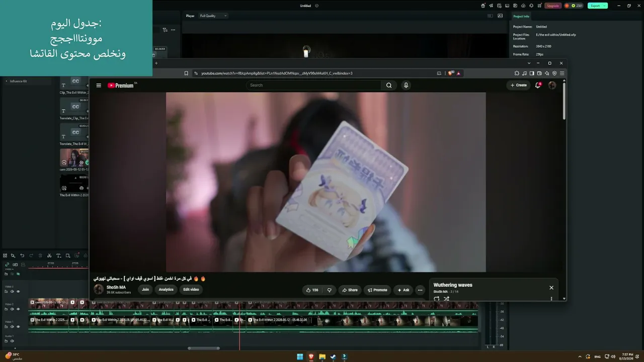Toggle visibility of the Video 1 track
This screenshot has height=362, width=644.
click(x=18, y=327)
